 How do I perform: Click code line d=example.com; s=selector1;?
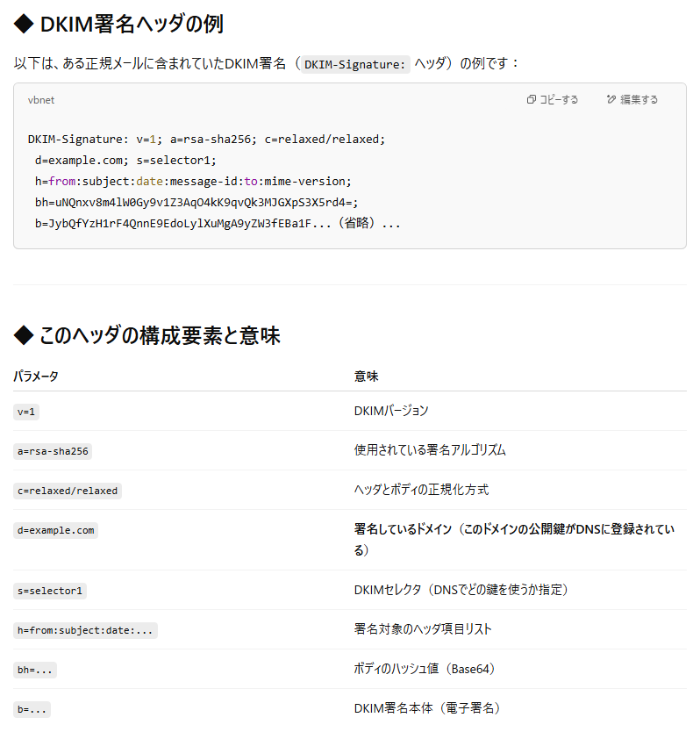pyautogui.click(x=125, y=161)
